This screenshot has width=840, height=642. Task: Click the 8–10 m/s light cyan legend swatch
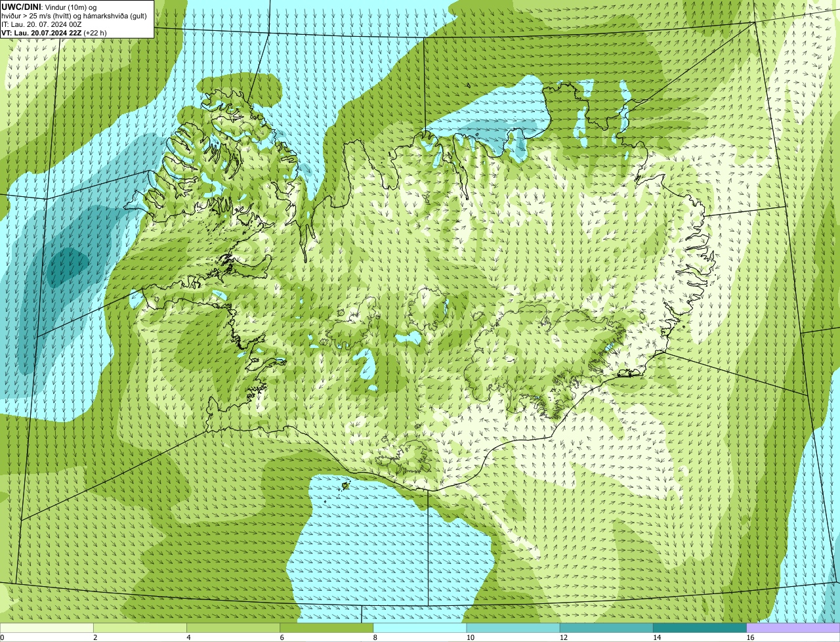click(420, 628)
